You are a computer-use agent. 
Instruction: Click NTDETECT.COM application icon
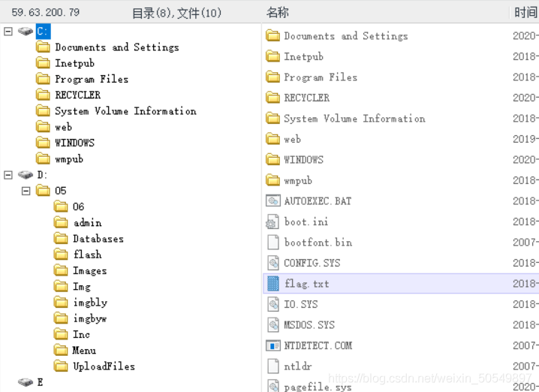point(273,345)
